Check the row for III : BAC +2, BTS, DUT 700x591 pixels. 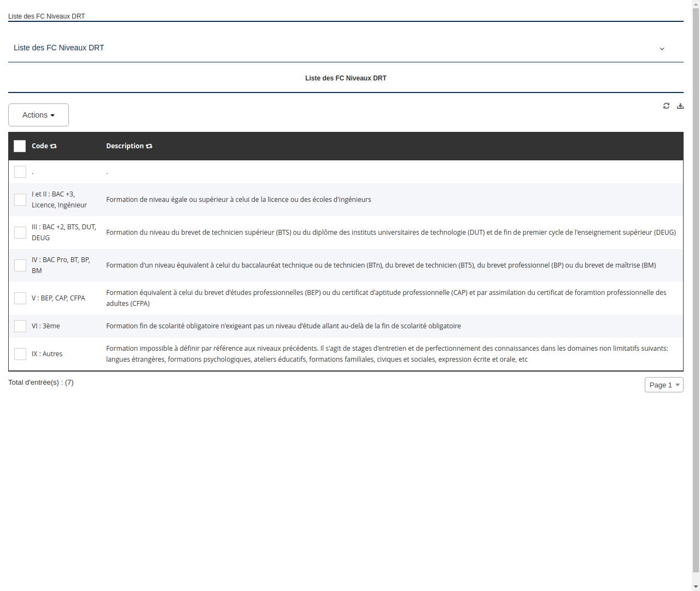point(20,232)
